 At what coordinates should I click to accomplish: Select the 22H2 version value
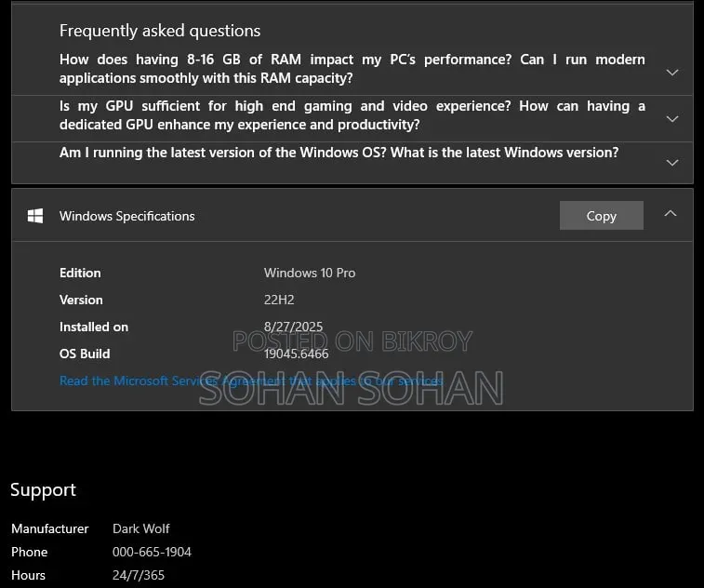[279, 301]
